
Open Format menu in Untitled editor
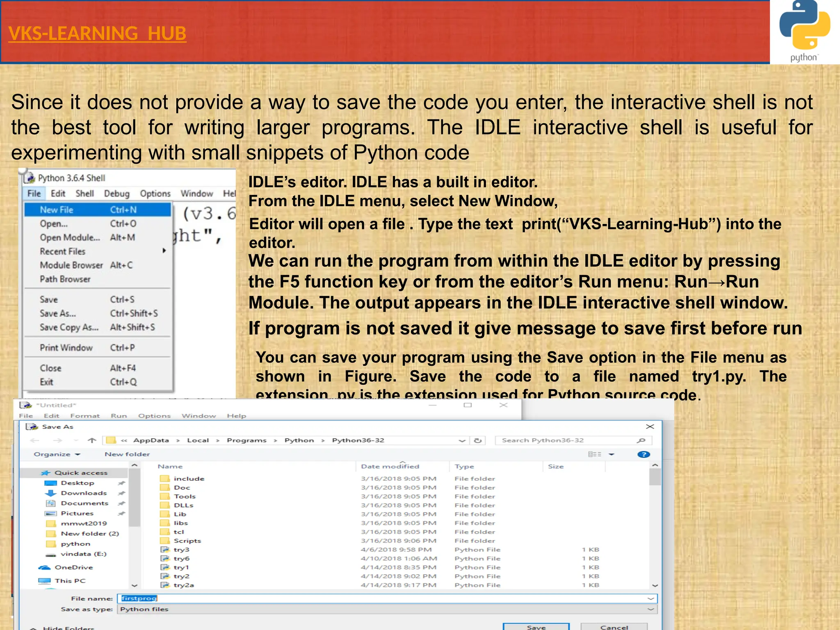[x=85, y=415]
